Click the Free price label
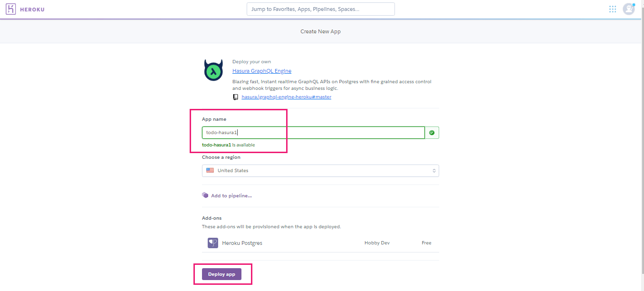This screenshot has height=291, width=644. 426,243
